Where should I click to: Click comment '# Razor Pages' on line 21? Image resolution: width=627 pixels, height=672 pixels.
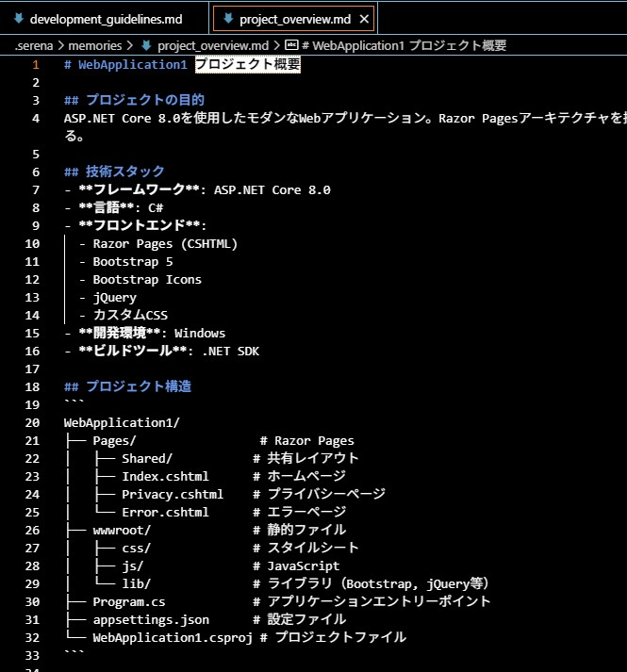[307, 441]
